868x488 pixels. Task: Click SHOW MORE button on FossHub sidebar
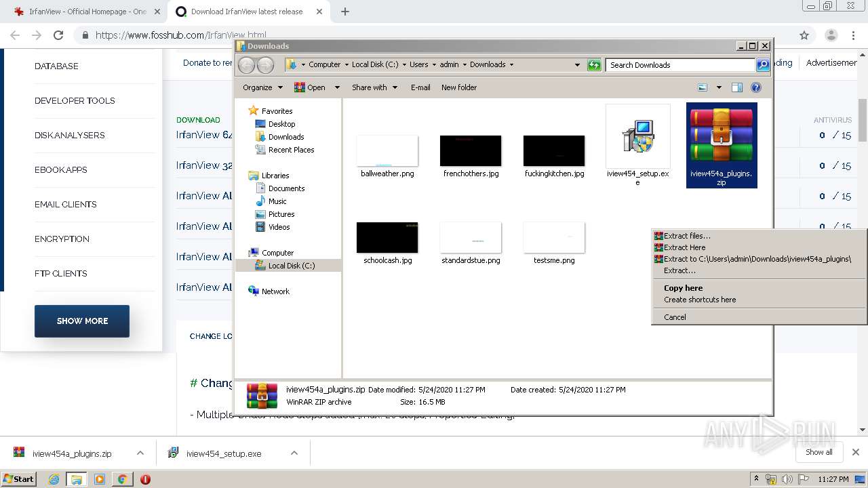pyautogui.click(x=82, y=321)
